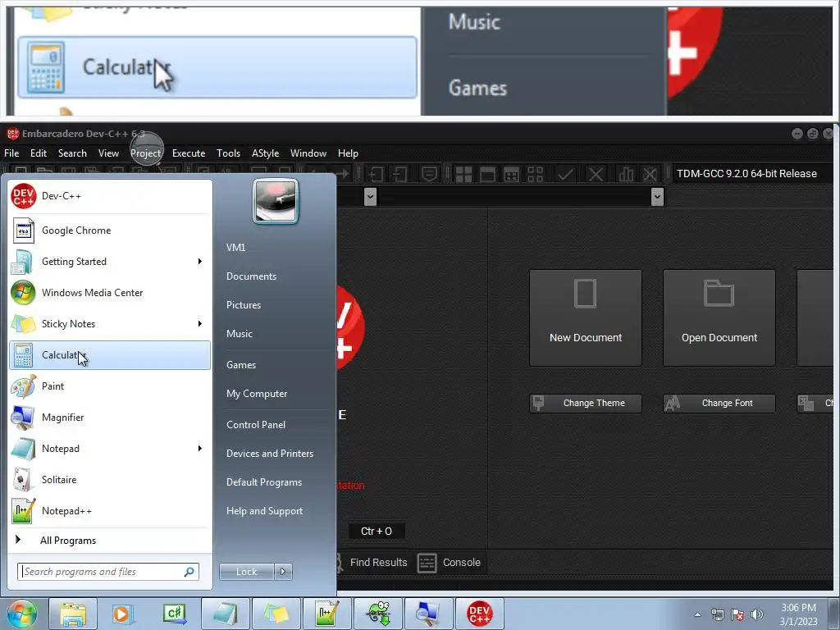This screenshot has height=630, width=840.
Task: Click the Toggle Comment toolbar icon
Action: click(x=429, y=174)
